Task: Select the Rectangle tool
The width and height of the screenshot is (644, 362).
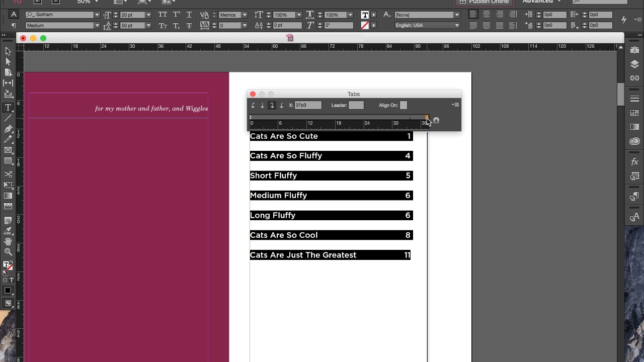Action: pyautogui.click(x=8, y=161)
